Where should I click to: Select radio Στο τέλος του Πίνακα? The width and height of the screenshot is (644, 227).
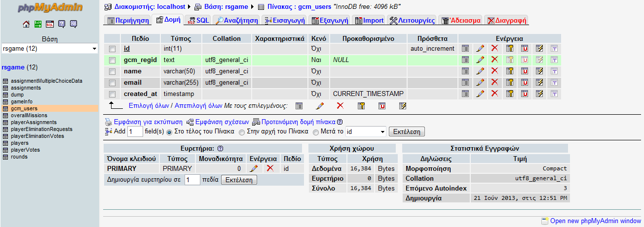[x=169, y=132]
